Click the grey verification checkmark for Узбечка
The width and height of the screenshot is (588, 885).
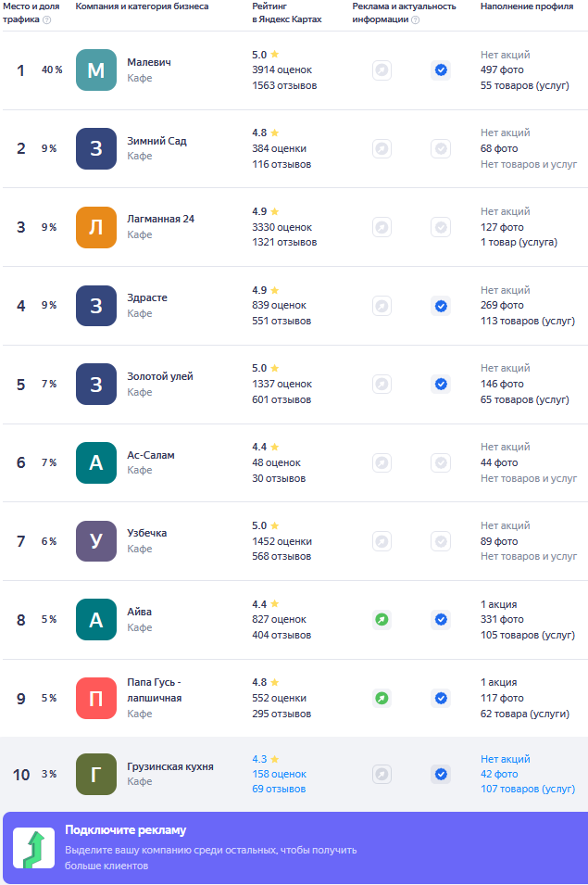coord(441,541)
